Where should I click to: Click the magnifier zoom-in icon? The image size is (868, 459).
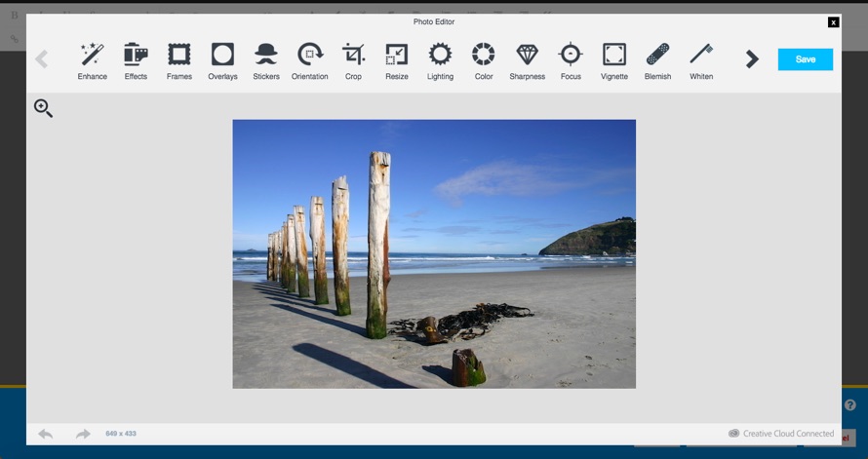pos(43,108)
